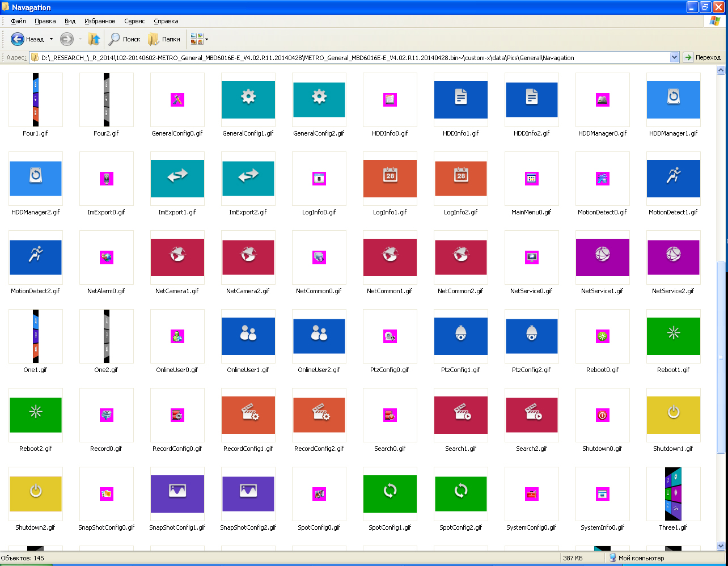728x566 pixels.
Task: Select the LogInfo1.gif calendar thumbnail
Action: (x=390, y=179)
